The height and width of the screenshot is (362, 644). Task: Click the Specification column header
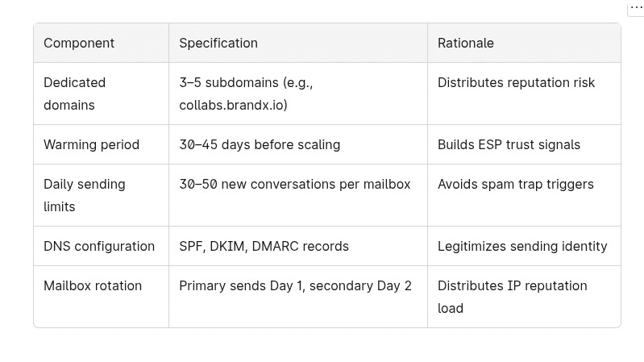pyautogui.click(x=218, y=44)
